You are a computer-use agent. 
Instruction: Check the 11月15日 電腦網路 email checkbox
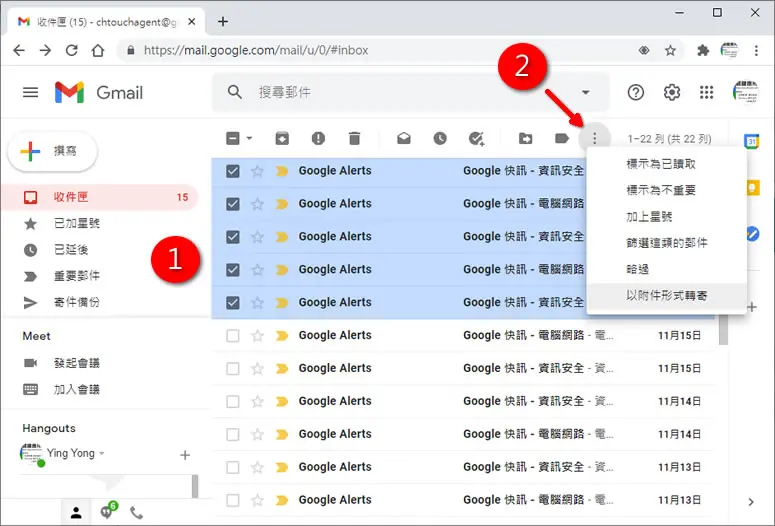click(x=233, y=336)
